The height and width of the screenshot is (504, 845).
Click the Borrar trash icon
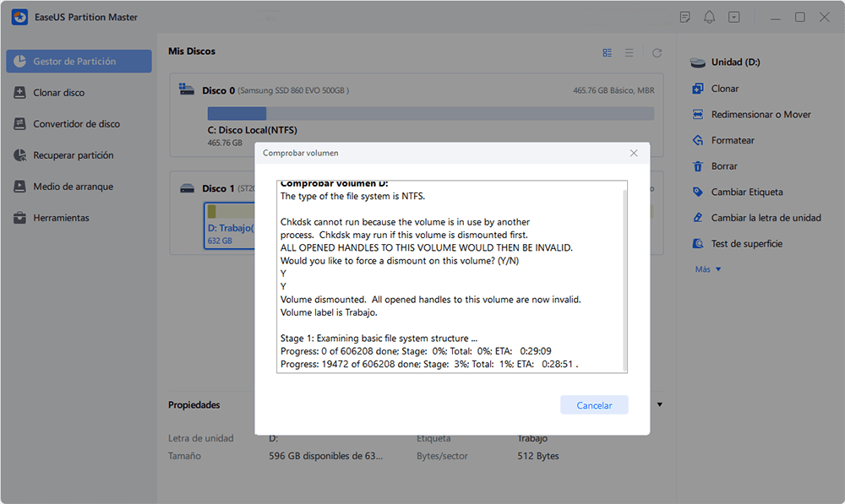tap(698, 165)
